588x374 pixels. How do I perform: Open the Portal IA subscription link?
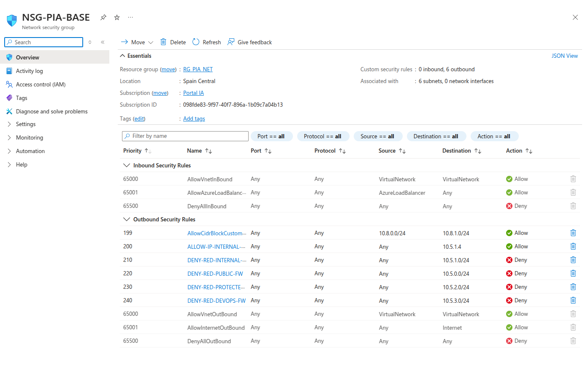[x=193, y=93]
